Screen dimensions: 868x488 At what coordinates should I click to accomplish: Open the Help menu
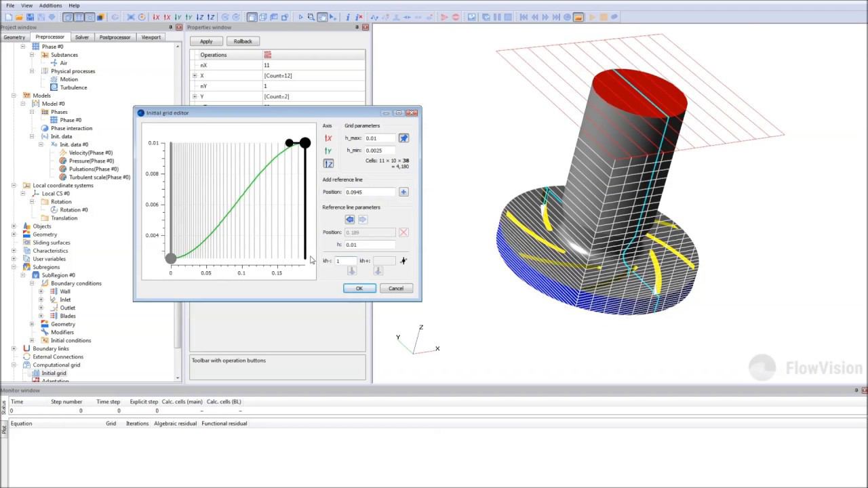(74, 5)
